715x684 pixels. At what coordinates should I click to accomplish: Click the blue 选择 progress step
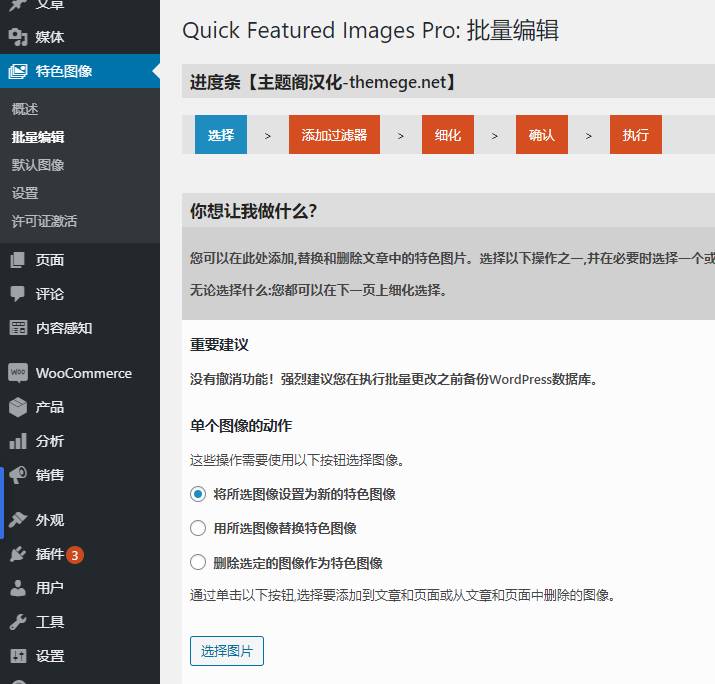(x=221, y=135)
